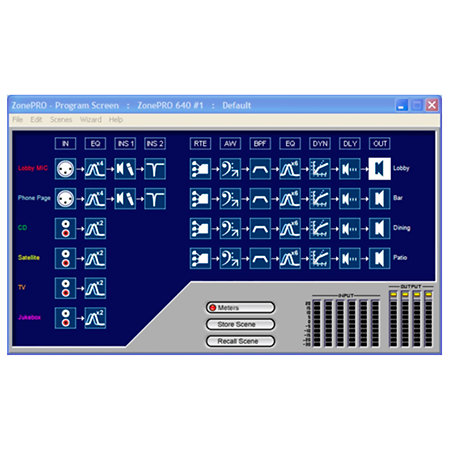The height and width of the screenshot is (450, 450).
Task: Open the Patio zone router module
Action: [x=200, y=258]
